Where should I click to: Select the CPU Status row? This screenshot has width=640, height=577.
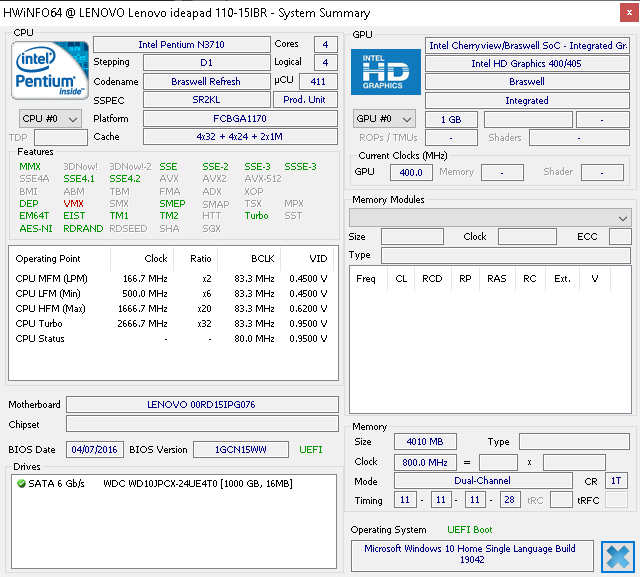click(x=171, y=339)
